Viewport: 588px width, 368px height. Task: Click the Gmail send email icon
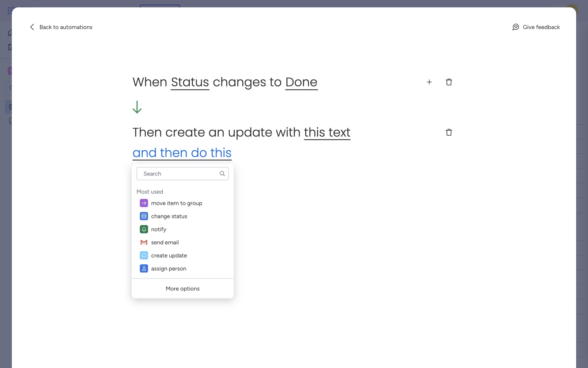(144, 242)
